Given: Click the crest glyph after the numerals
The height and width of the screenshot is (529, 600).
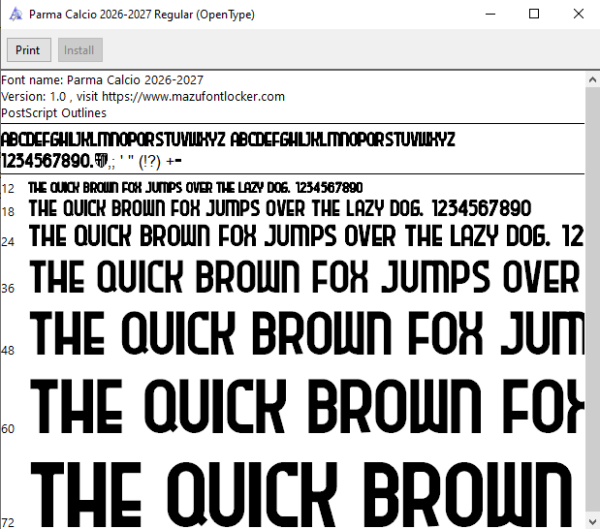Looking at the screenshot, I should coord(101,160).
